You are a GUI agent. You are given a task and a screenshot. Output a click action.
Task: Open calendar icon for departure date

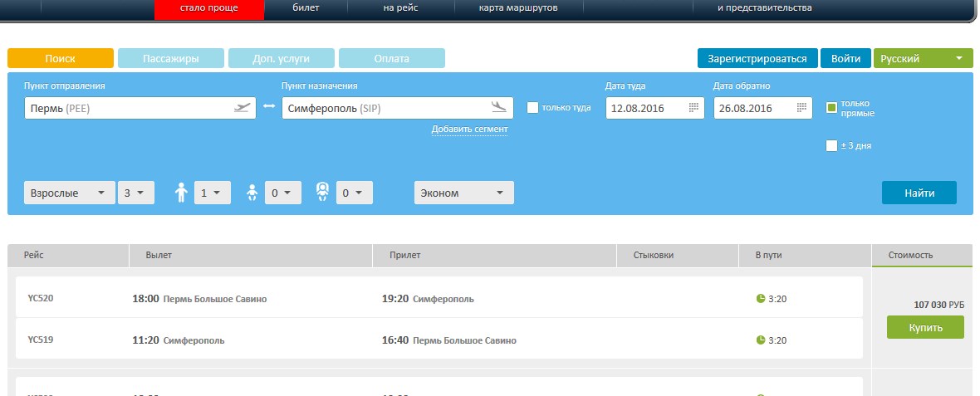693,108
